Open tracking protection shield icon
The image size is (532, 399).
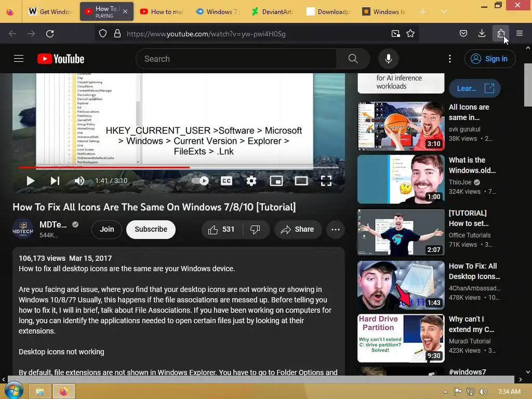coord(103,34)
